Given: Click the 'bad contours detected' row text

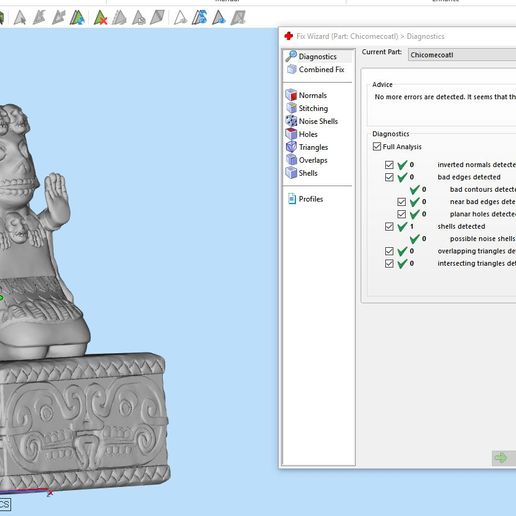Looking at the screenshot, I should coord(483,189).
